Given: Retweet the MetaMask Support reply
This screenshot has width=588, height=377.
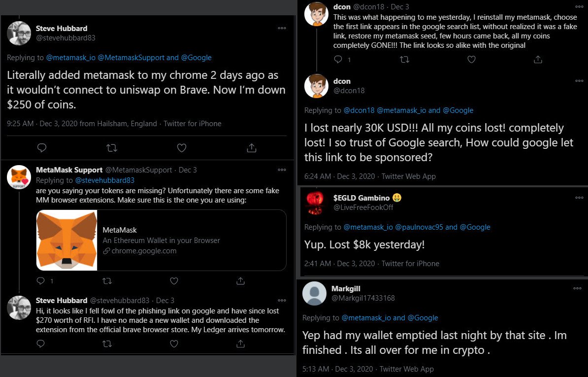Looking at the screenshot, I should [x=107, y=280].
